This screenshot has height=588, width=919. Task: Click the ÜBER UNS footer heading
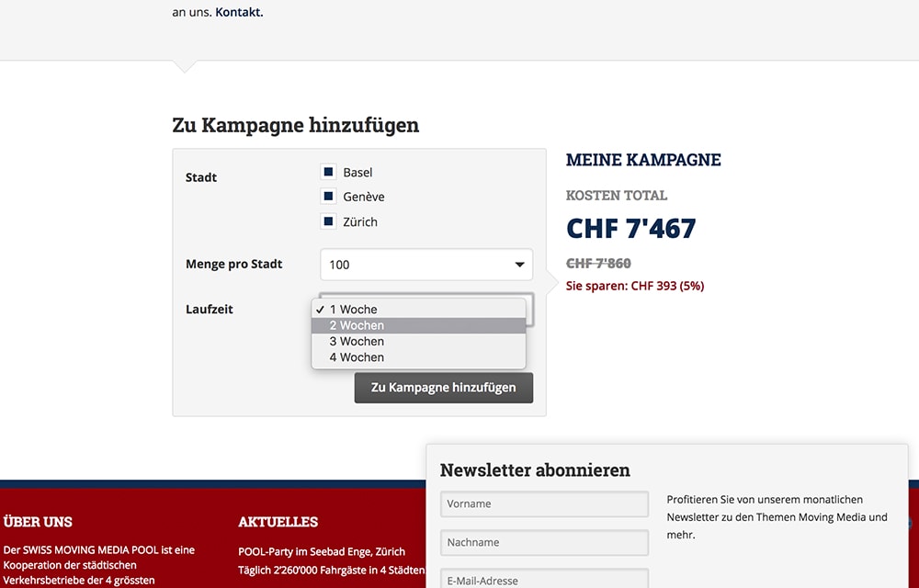coord(39,521)
